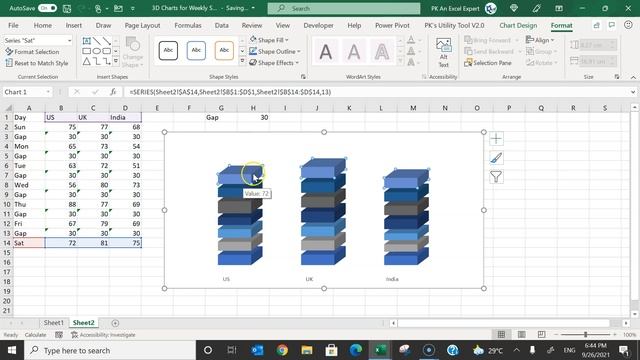This screenshot has width=640, height=360.
Task: Collapse the ribbon
Action: click(633, 77)
